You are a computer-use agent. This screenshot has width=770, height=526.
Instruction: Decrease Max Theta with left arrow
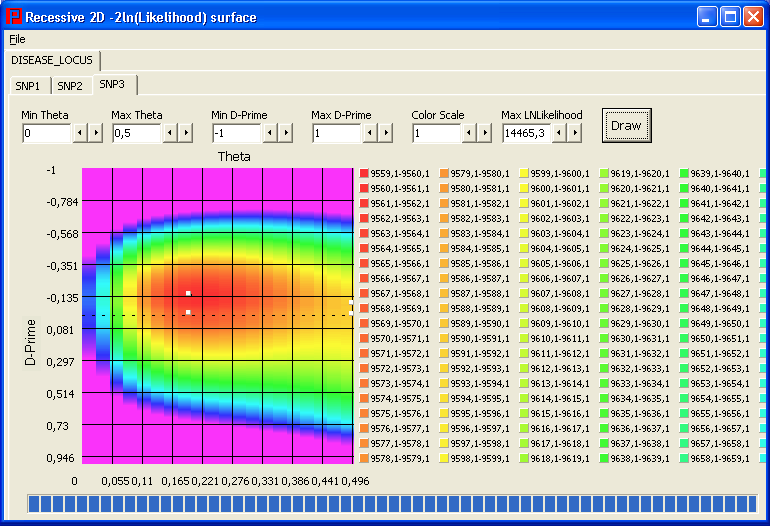170,133
